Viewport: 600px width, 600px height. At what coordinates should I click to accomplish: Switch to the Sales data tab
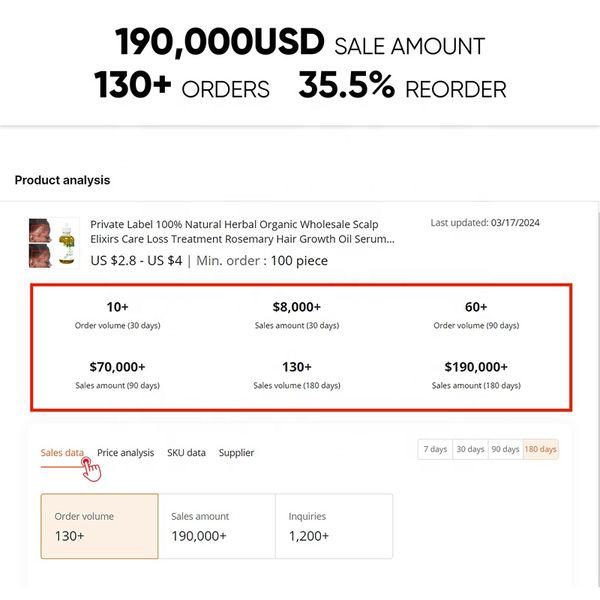62,453
